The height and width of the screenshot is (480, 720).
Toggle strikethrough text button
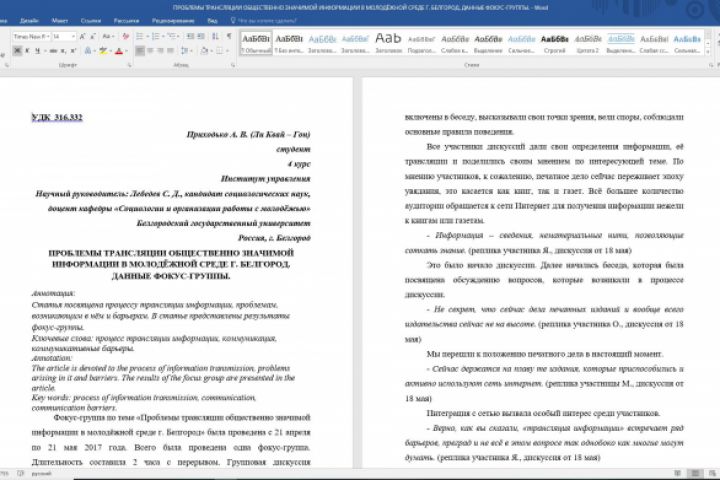(53, 51)
